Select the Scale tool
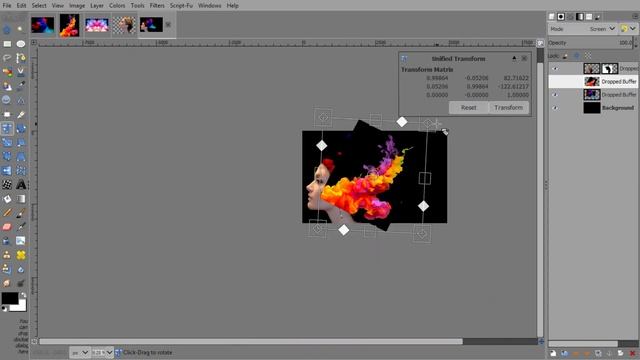The height and width of the screenshot is (360, 640). pos(7,142)
